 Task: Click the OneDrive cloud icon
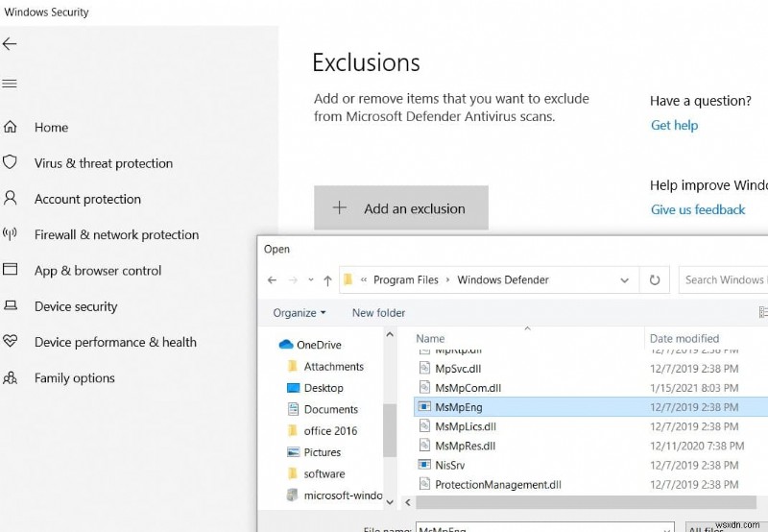(285, 345)
